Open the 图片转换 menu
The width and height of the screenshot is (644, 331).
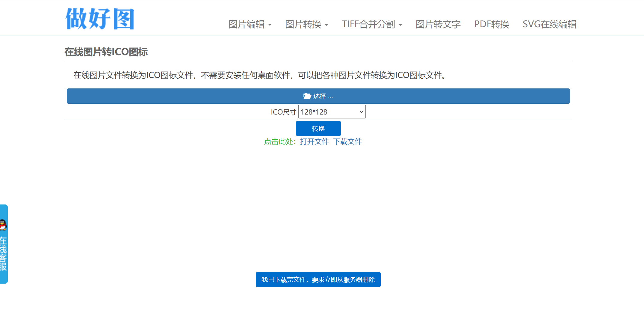coord(303,24)
